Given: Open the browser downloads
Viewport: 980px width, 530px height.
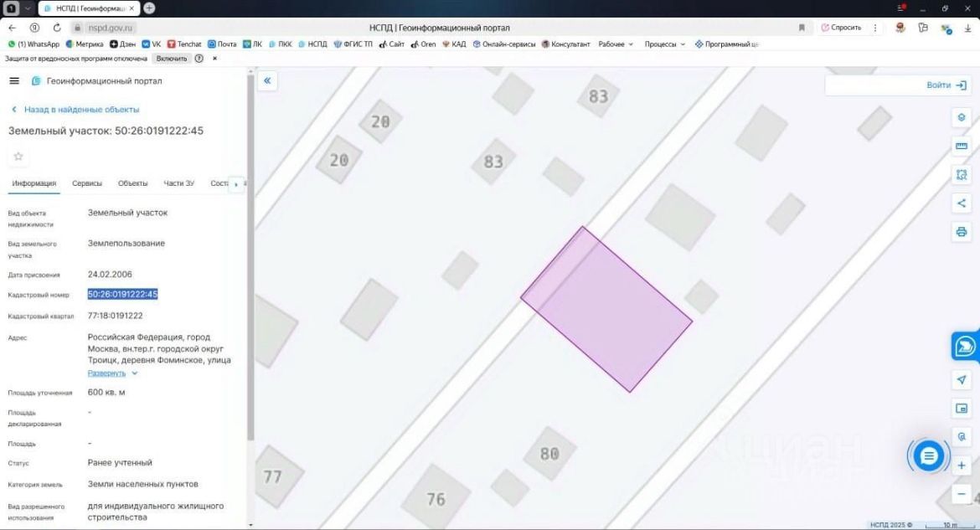Looking at the screenshot, I should (967, 28).
